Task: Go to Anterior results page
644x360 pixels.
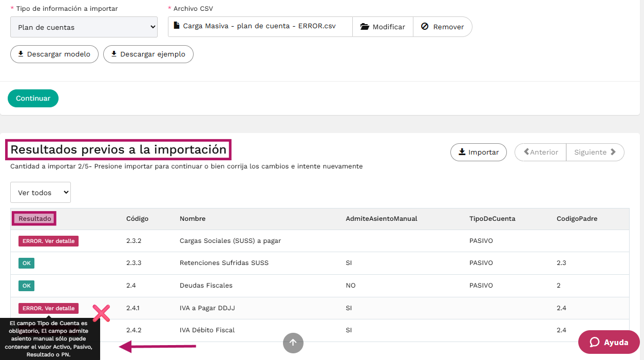Action: [540, 152]
